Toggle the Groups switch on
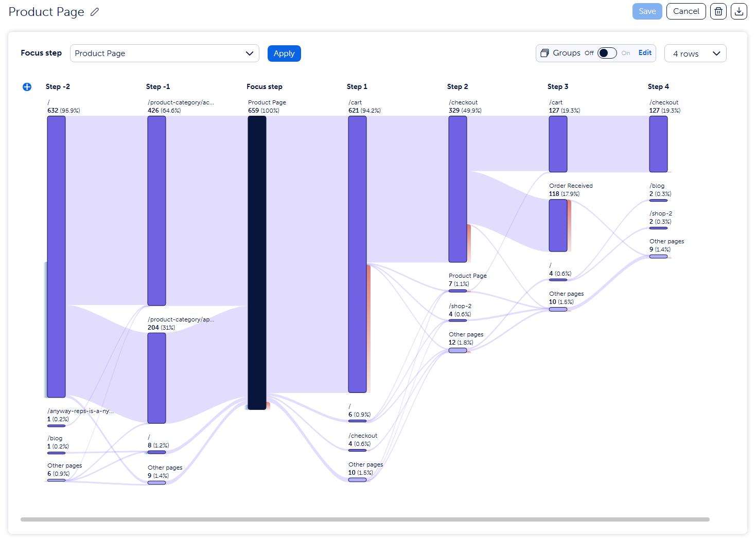Image resolution: width=756 pixels, height=538 pixels. (607, 53)
